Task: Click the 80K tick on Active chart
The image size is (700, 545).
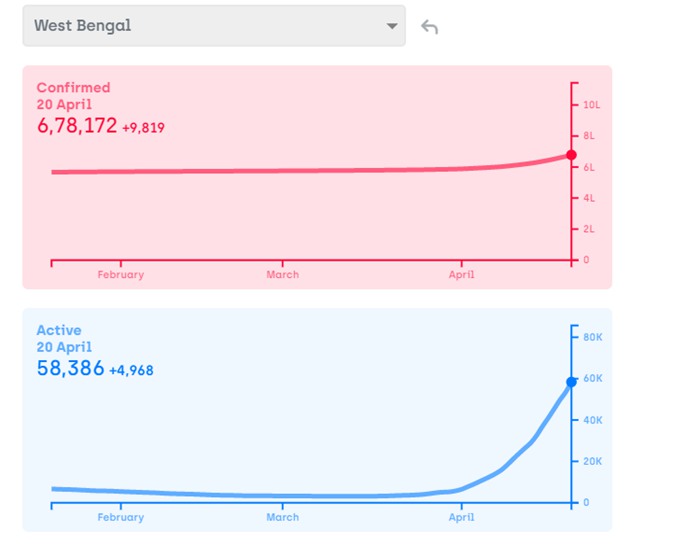Action: (x=592, y=337)
